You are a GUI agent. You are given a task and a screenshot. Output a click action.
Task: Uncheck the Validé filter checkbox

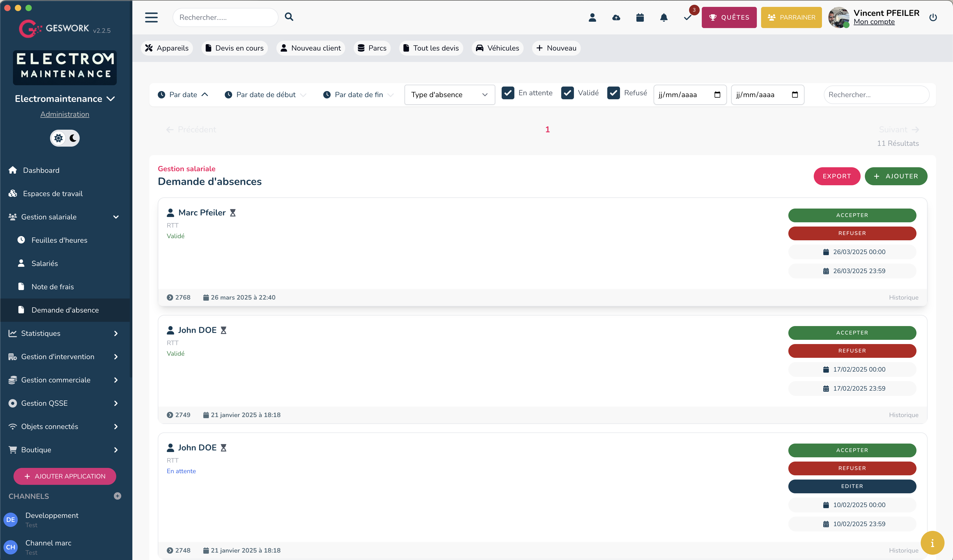pos(567,93)
